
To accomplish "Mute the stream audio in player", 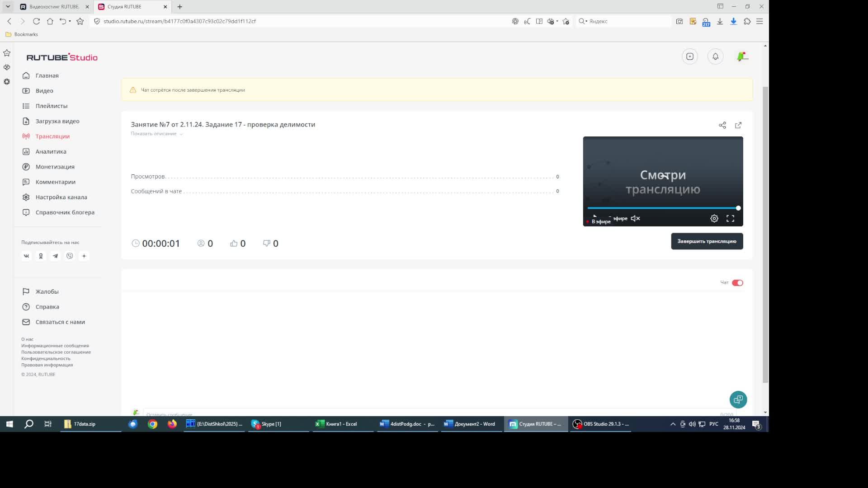I will [635, 218].
